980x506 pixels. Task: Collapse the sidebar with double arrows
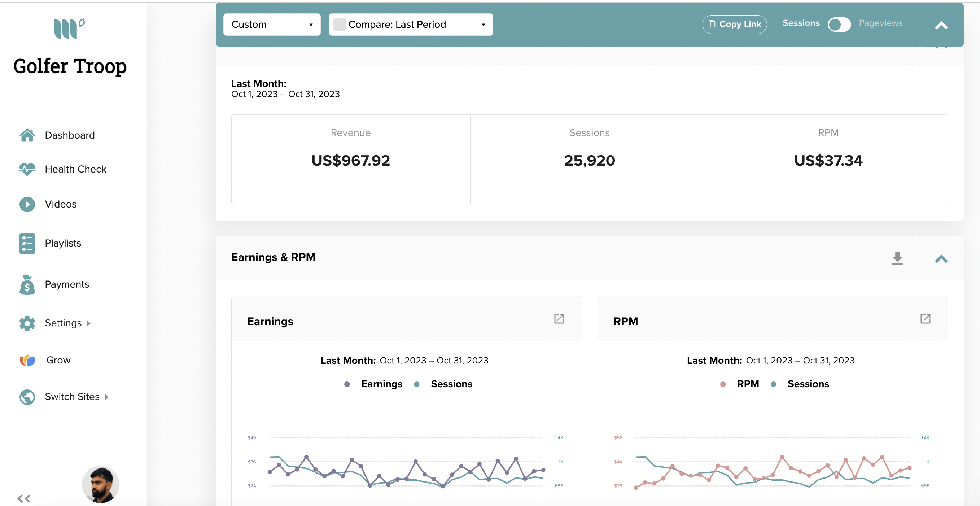(24, 498)
